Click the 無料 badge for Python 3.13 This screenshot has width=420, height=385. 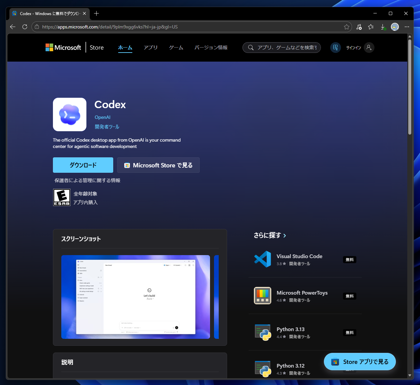tap(350, 333)
